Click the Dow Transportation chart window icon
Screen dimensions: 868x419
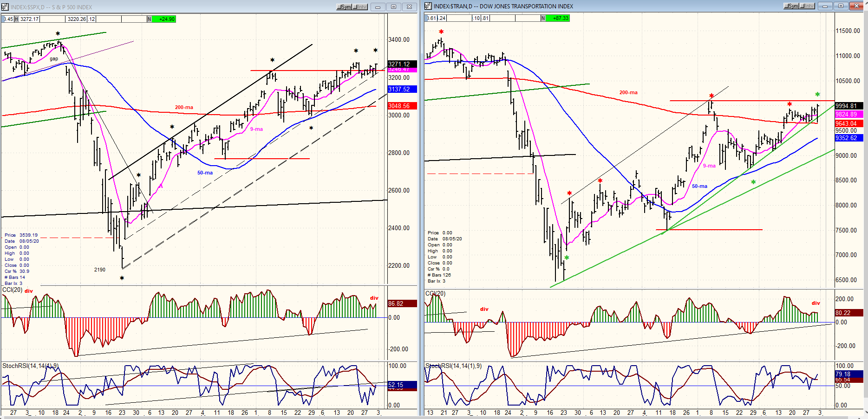point(428,6)
